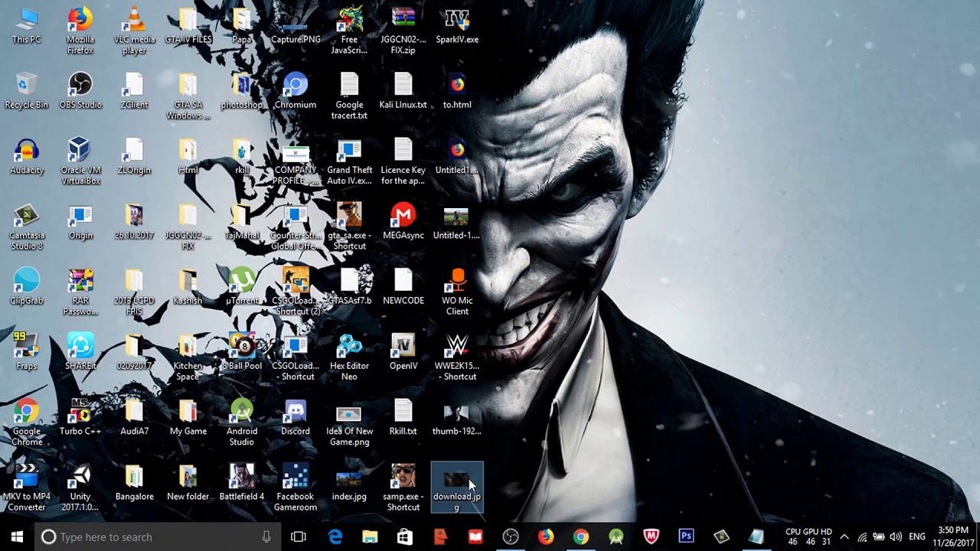Show hidden system tray icons
980x551 pixels.
[844, 537]
